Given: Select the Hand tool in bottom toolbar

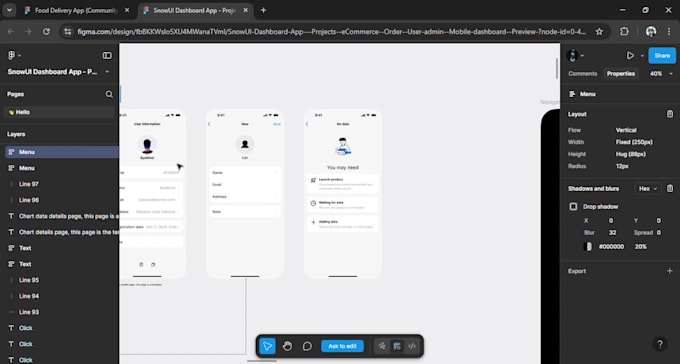Looking at the screenshot, I should click(287, 346).
